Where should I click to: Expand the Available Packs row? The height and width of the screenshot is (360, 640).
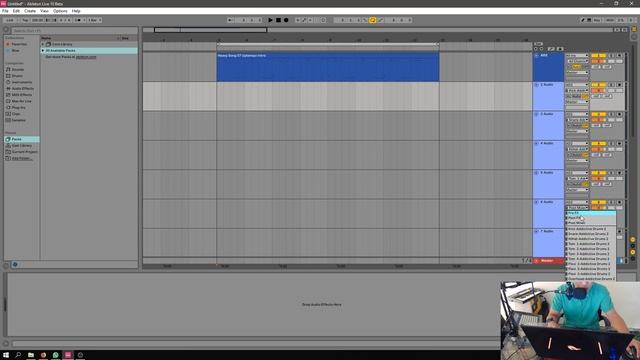[x=43, y=51]
